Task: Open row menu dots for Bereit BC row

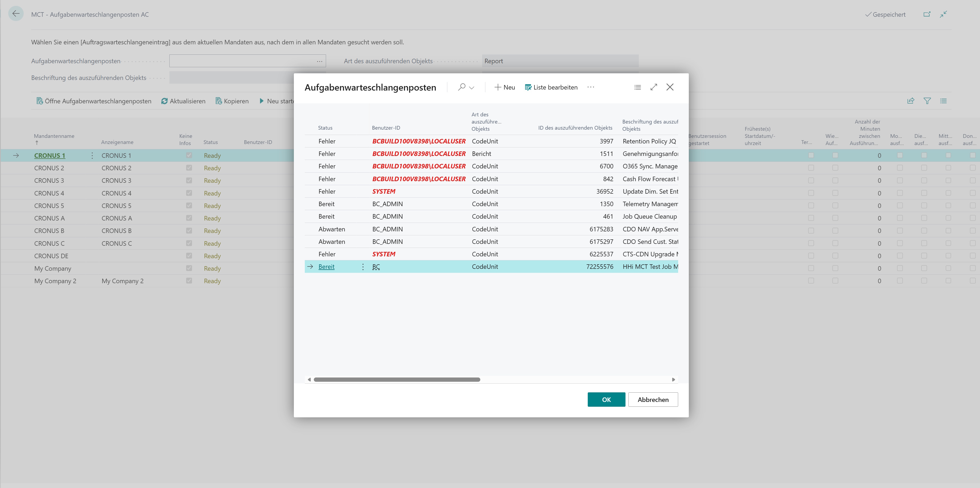Action: [x=363, y=267]
